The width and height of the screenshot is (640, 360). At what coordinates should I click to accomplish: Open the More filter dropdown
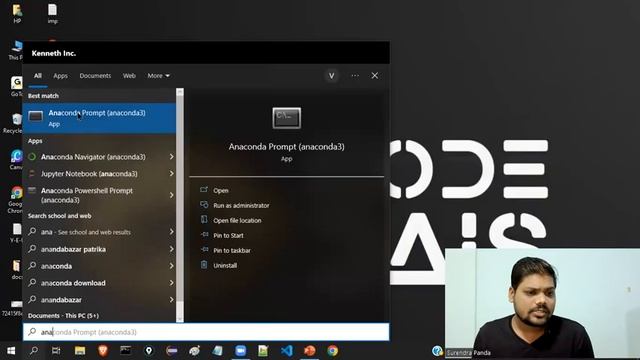click(x=158, y=76)
